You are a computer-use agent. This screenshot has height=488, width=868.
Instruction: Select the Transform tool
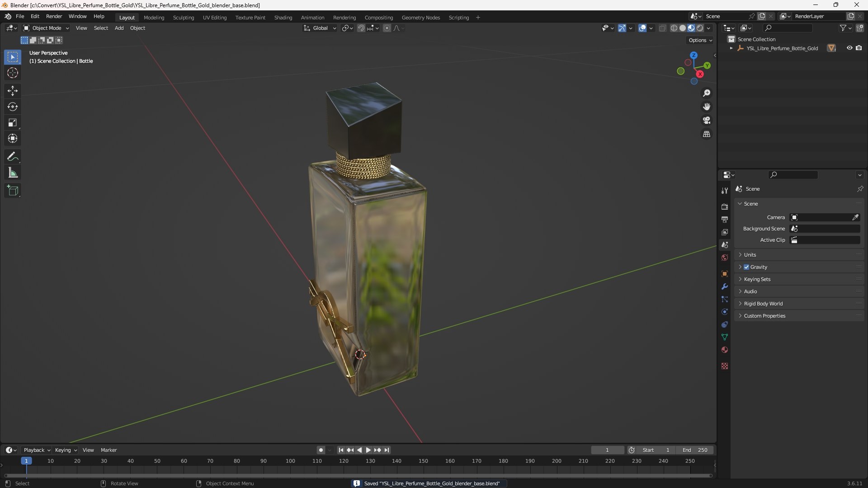[13, 139]
